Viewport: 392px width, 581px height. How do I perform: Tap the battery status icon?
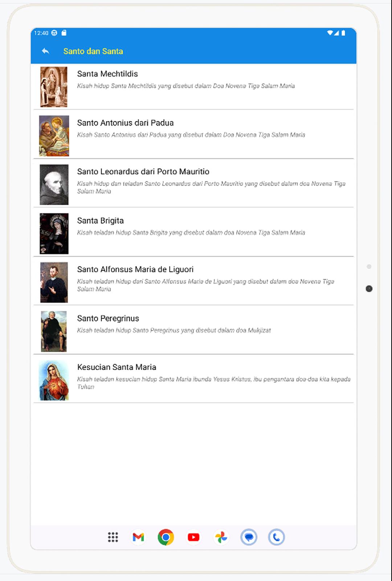343,33
